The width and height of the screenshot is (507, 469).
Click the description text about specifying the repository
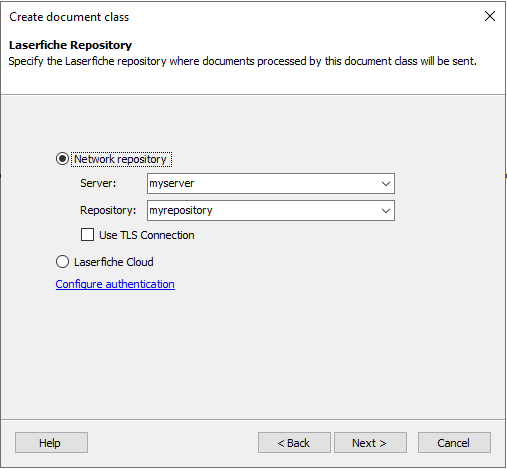pyautogui.click(x=242, y=61)
